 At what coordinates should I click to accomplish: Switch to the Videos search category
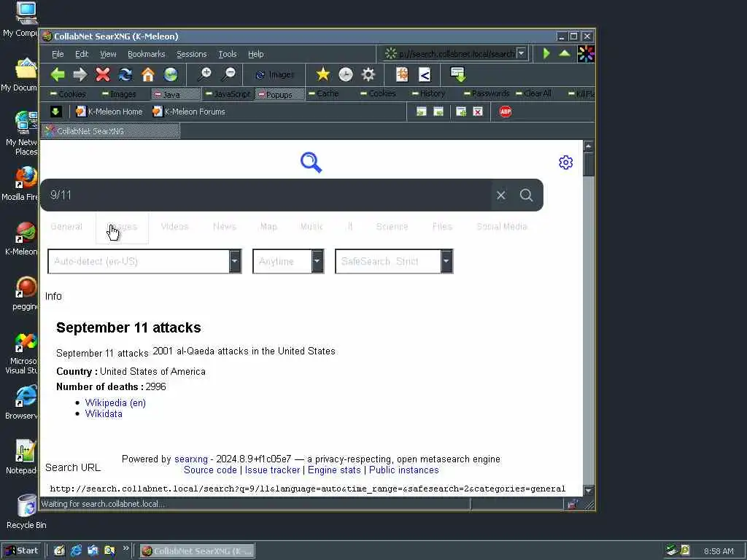[x=175, y=227]
